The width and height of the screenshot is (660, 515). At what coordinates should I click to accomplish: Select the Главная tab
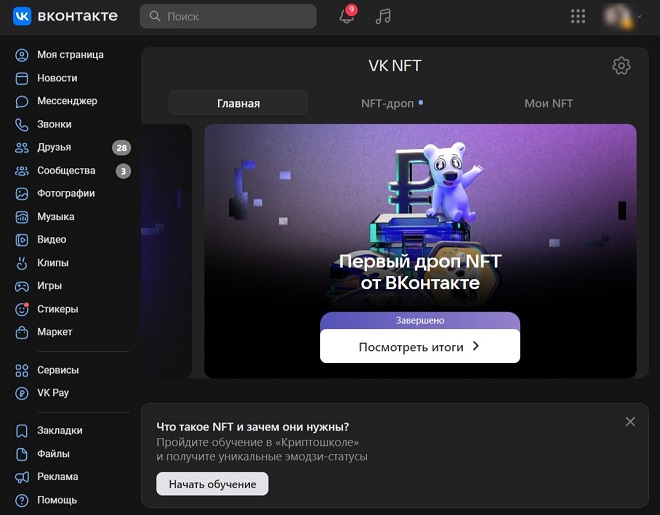pyautogui.click(x=238, y=103)
